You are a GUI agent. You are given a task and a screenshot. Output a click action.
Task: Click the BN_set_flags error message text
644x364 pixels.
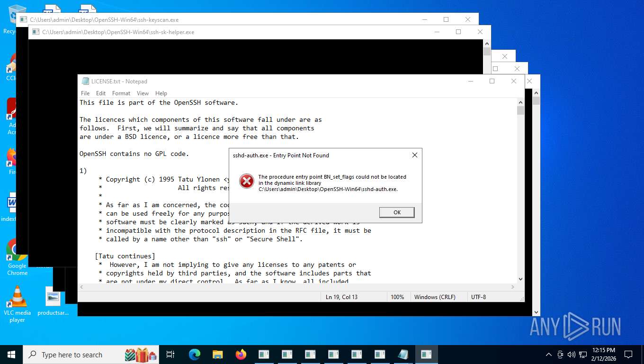coord(332,183)
